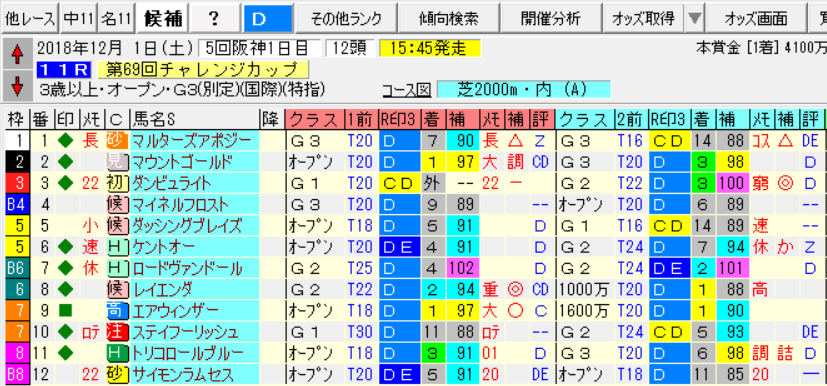Click the 候 icon beside ダッシングブレイズ
The width and height of the screenshot is (827, 386).
tap(118, 226)
